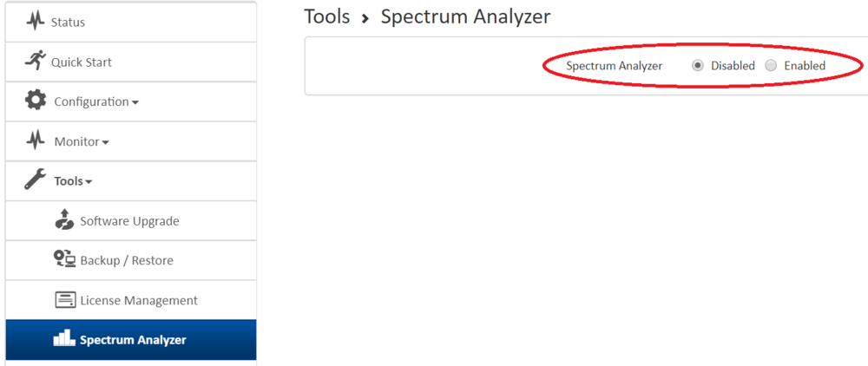The width and height of the screenshot is (868, 366).
Task: Click the Quick Start running-man icon
Action: (35, 61)
